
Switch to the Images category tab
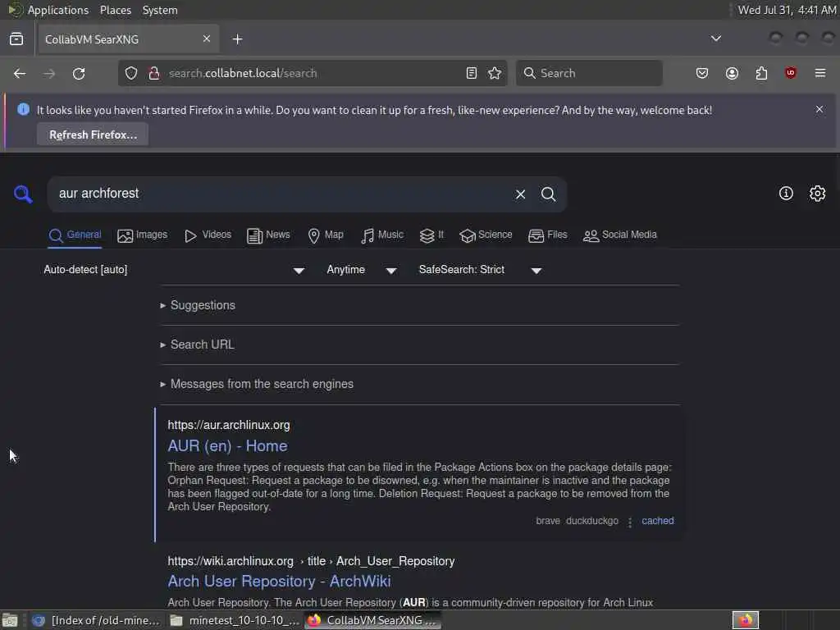point(142,235)
